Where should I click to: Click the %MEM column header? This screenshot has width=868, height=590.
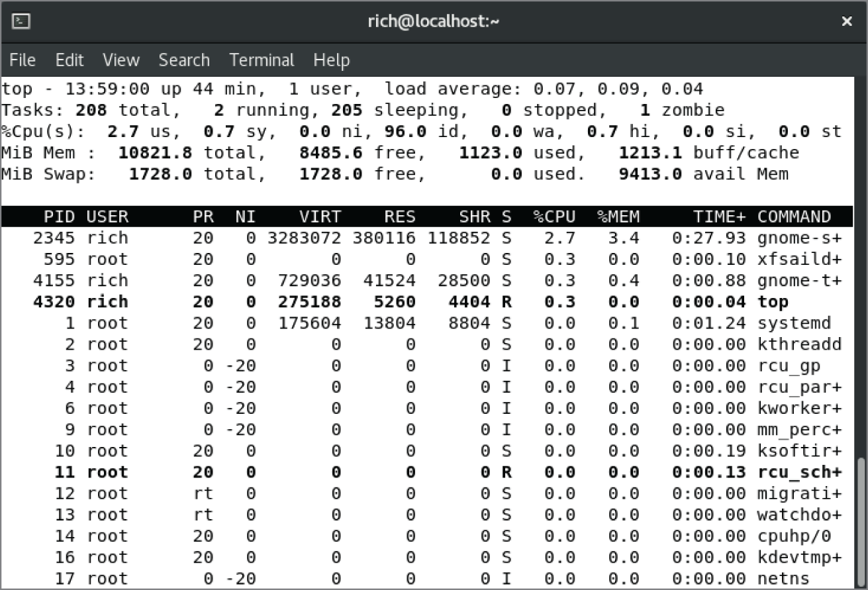pos(618,217)
